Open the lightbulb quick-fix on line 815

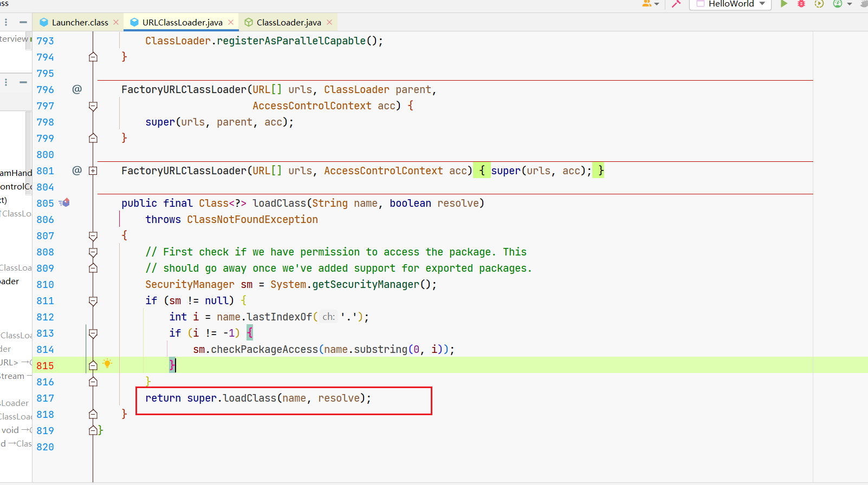[107, 363]
